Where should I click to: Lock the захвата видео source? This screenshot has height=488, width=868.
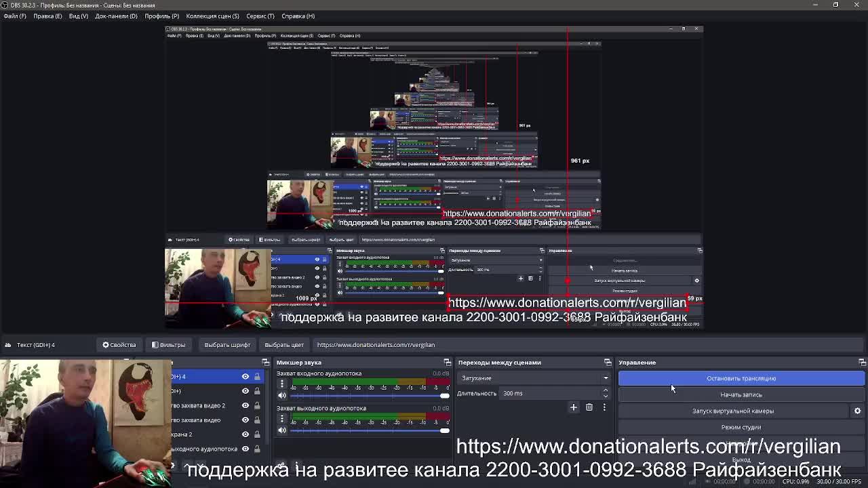(x=257, y=420)
